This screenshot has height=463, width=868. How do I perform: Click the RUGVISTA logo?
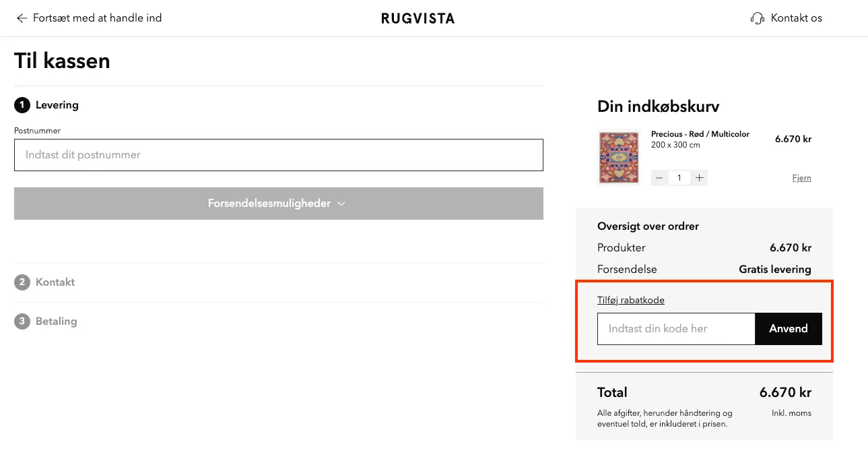coord(418,18)
